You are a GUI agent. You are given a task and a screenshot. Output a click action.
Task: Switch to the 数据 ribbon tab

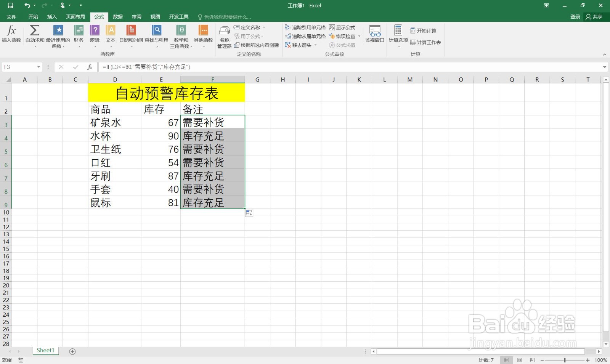click(x=117, y=16)
